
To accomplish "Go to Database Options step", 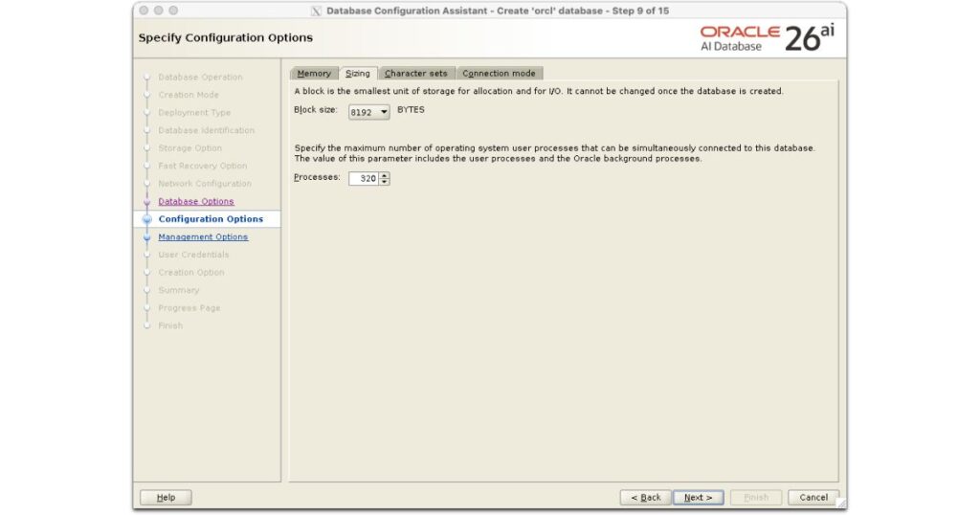I will [x=195, y=201].
